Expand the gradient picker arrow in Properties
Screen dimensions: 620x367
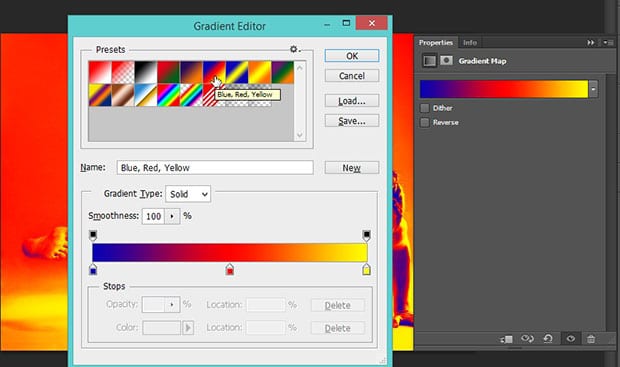click(593, 89)
